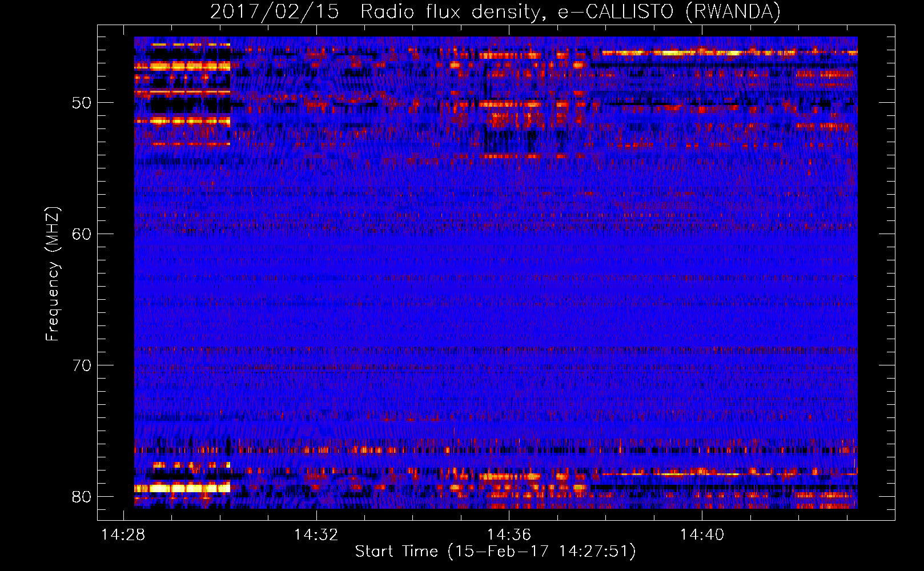Click the Start Time axis label
This screenshot has width=924, height=571.
(x=495, y=552)
